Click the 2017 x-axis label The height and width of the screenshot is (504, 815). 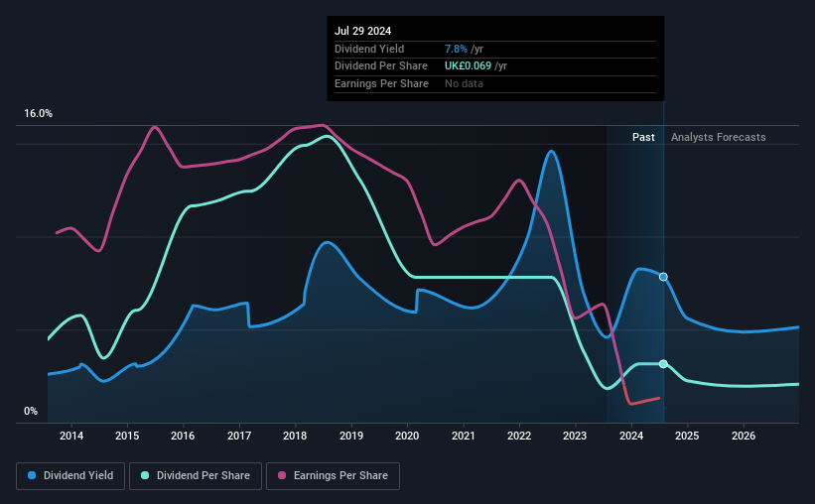239,436
